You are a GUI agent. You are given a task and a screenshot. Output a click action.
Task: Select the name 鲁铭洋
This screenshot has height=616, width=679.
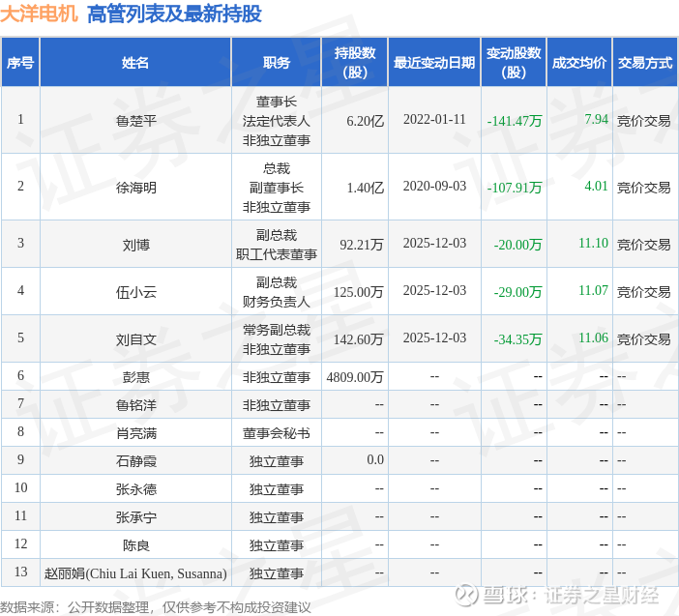tap(136, 405)
